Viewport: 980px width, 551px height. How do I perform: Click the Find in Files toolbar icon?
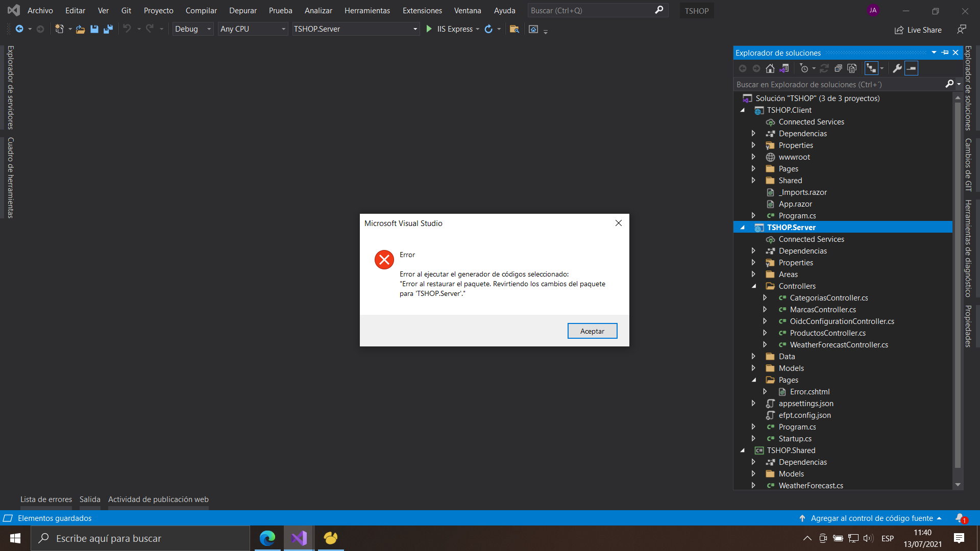click(514, 29)
